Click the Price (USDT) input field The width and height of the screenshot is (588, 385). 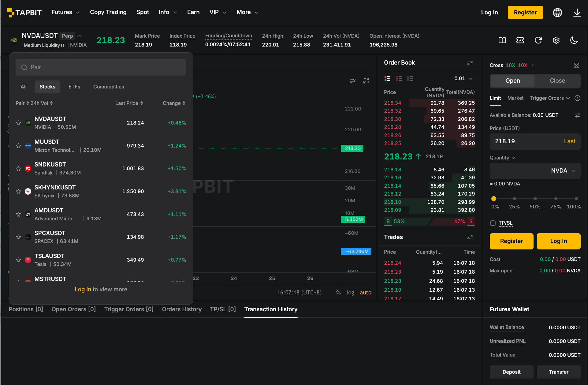coord(535,141)
